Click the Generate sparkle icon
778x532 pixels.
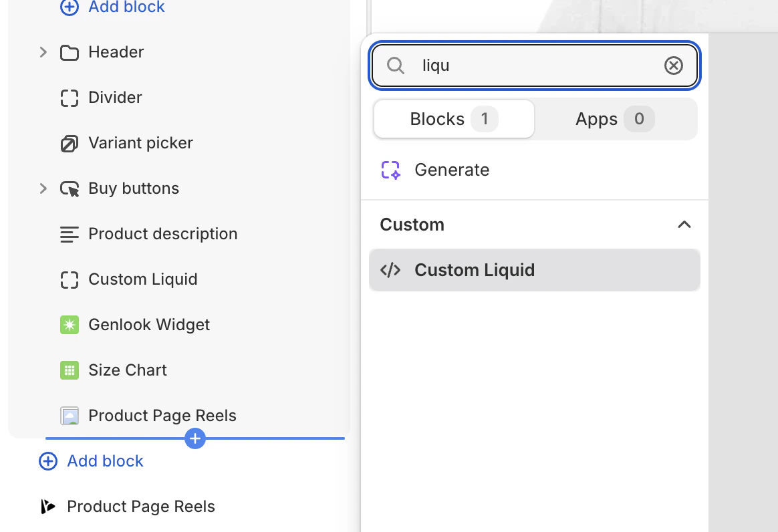coord(390,170)
